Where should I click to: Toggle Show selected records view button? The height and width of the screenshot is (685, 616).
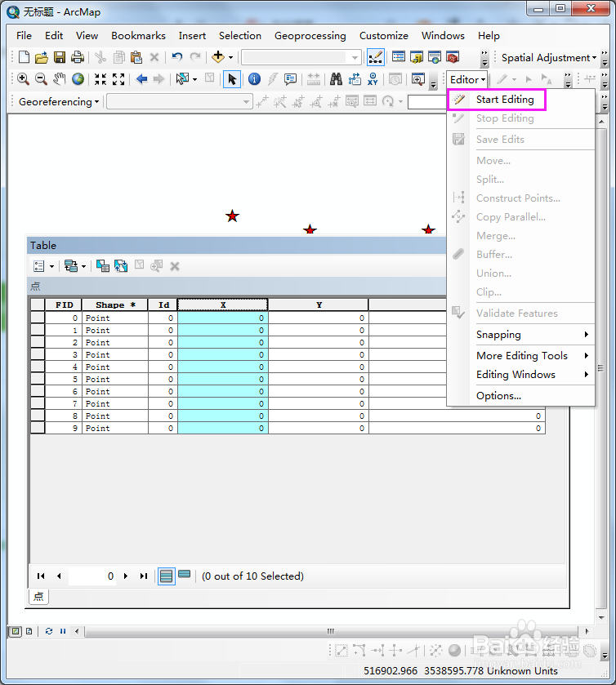(185, 575)
